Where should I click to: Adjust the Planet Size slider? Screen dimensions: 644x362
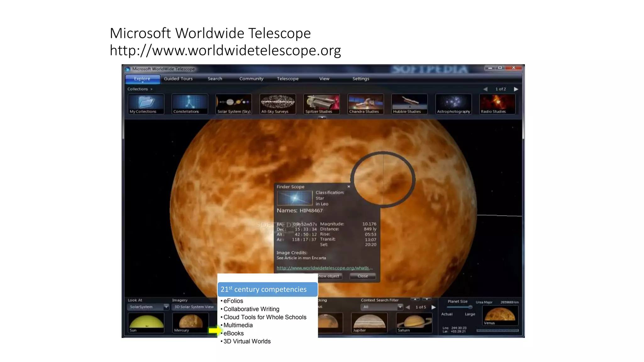[459, 307]
